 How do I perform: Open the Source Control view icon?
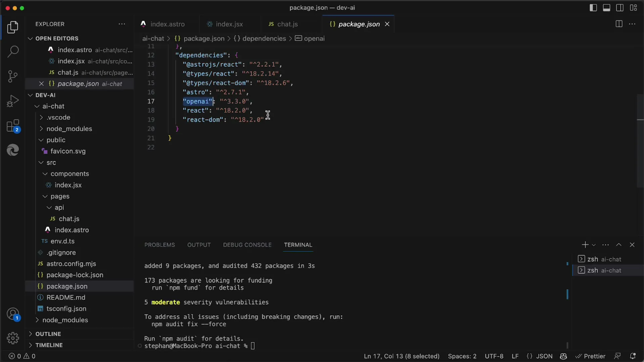click(x=13, y=76)
